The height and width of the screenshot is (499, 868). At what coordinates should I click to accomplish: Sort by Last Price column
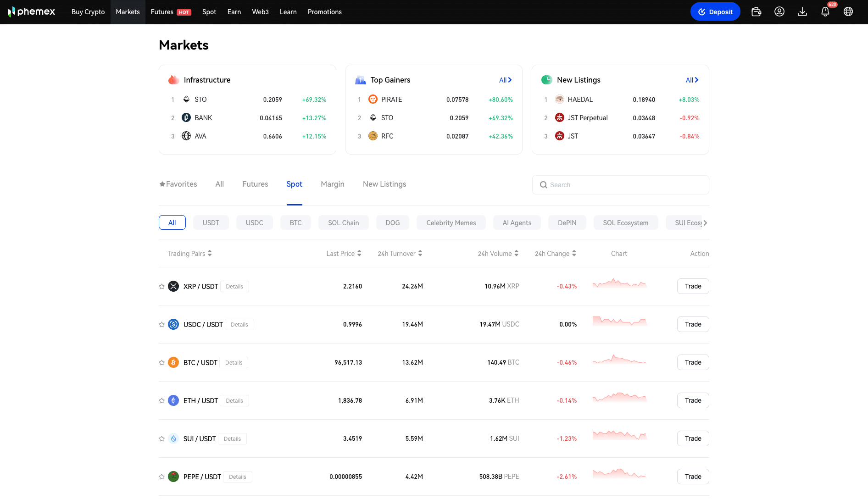[344, 254]
